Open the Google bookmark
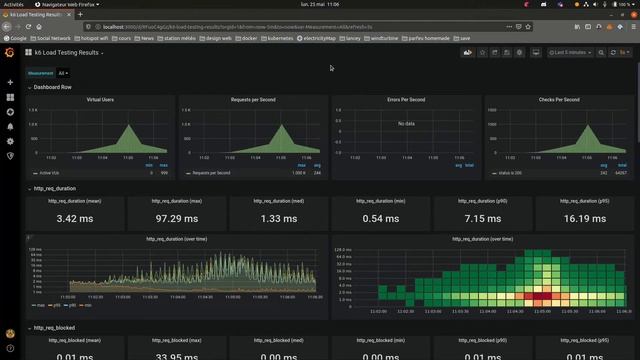This screenshot has width=640, height=360. tap(15, 38)
